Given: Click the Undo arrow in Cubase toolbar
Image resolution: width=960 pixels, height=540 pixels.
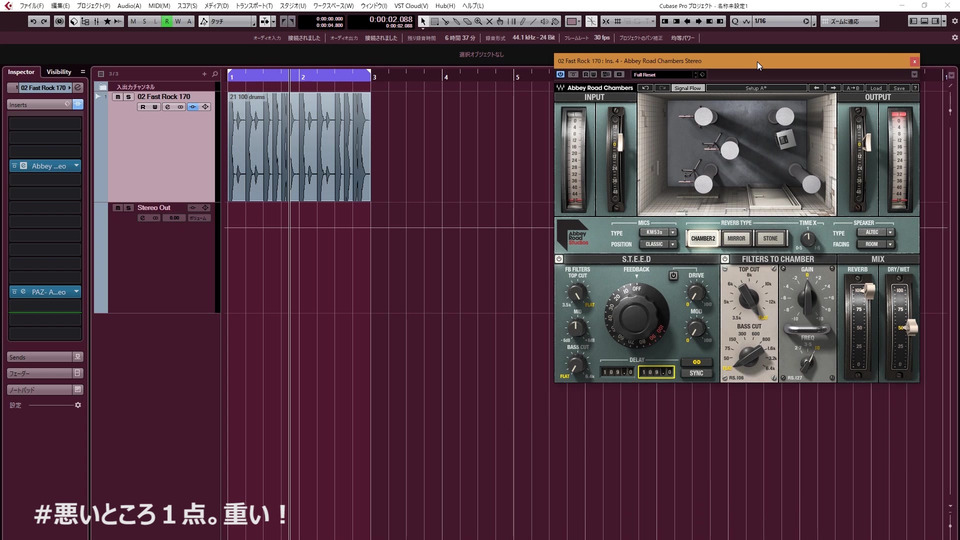Looking at the screenshot, I should pos(33,21).
